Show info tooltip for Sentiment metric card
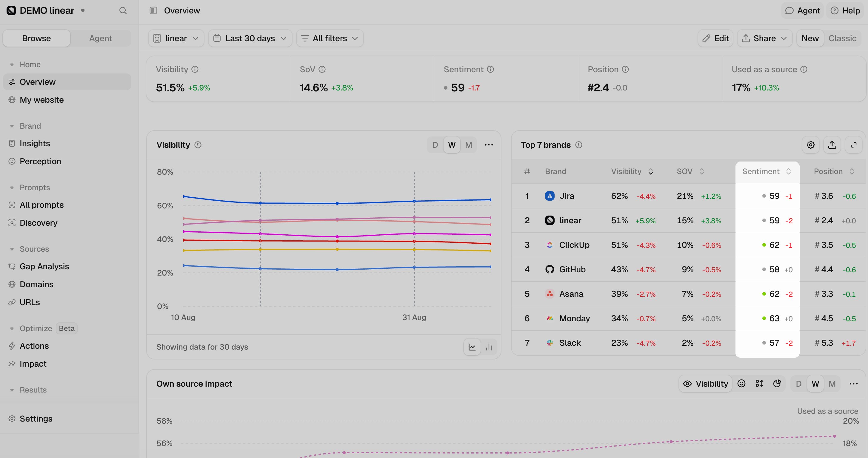 coord(491,69)
